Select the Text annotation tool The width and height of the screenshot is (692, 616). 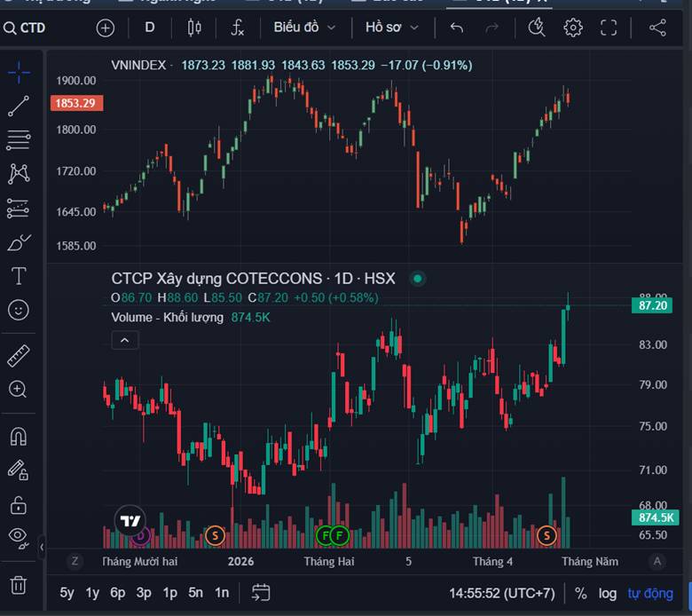click(x=19, y=276)
